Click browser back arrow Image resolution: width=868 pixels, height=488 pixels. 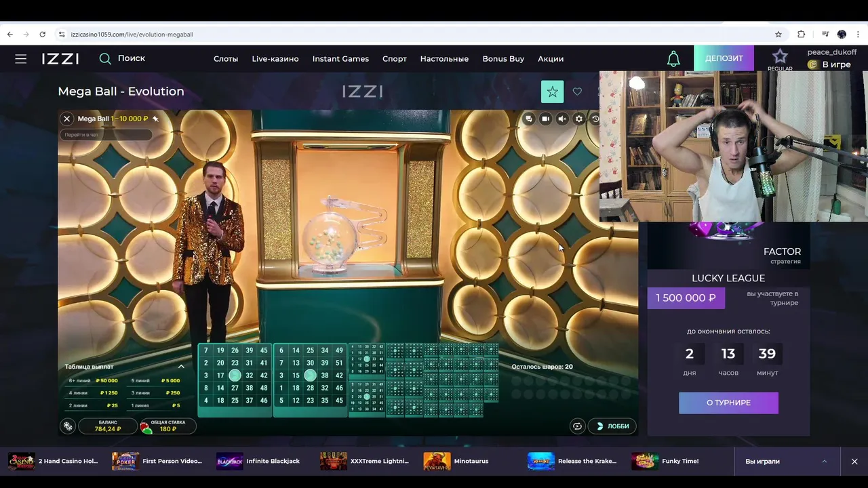point(9,34)
